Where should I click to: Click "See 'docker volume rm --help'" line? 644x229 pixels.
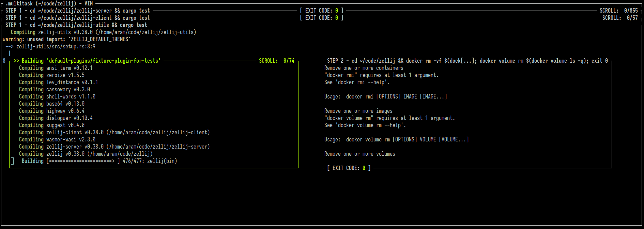[x=365, y=125]
